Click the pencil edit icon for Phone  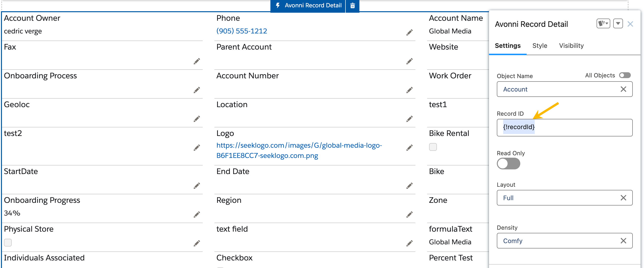[409, 32]
